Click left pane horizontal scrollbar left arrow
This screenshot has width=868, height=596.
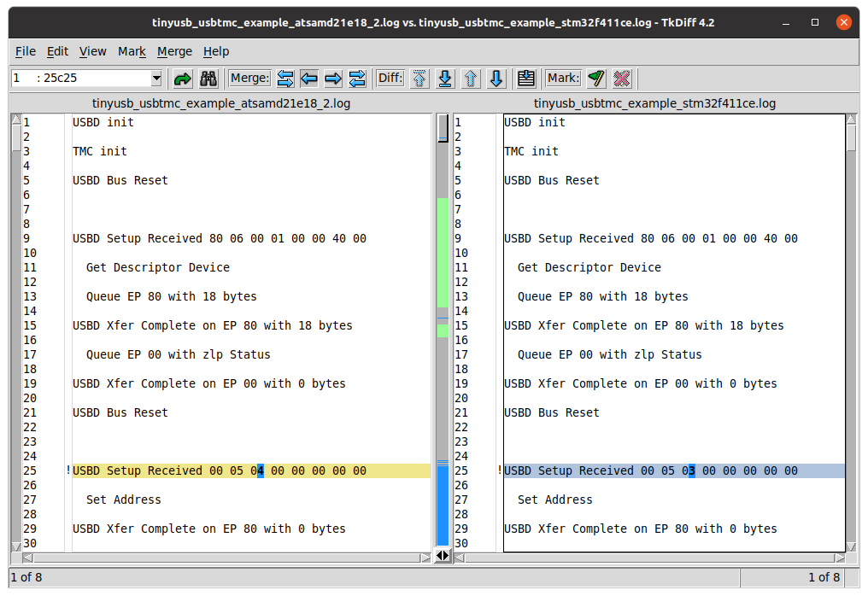(x=27, y=558)
